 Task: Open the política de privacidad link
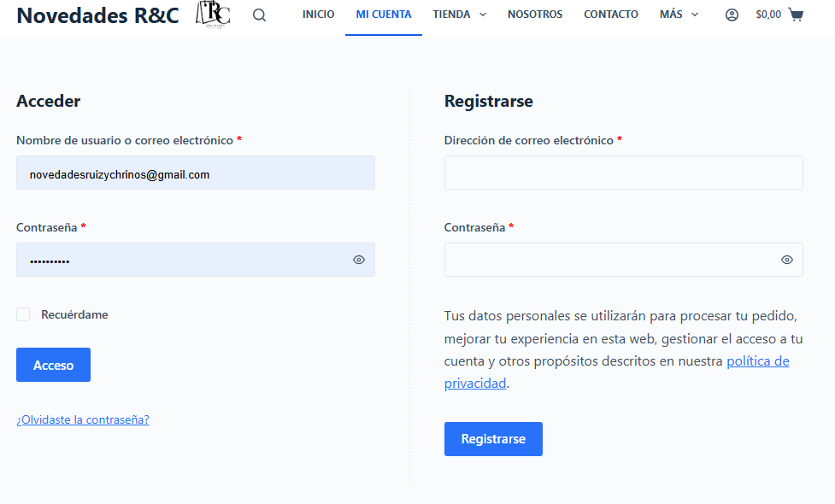757,361
